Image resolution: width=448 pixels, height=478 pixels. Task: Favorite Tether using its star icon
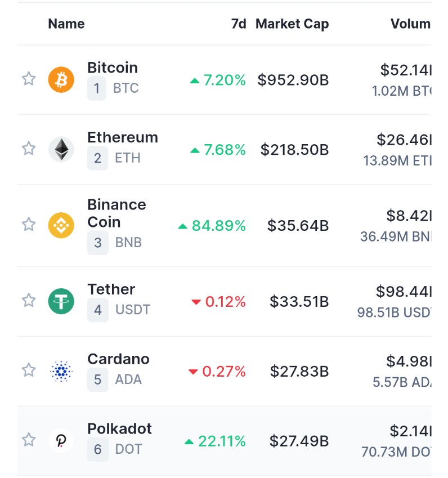pos(29,300)
